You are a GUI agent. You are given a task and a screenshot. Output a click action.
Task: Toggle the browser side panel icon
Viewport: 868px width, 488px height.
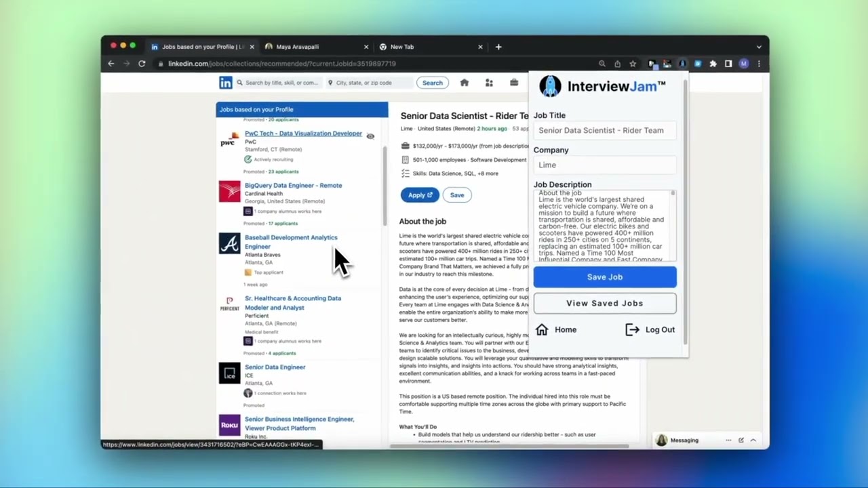coord(728,64)
